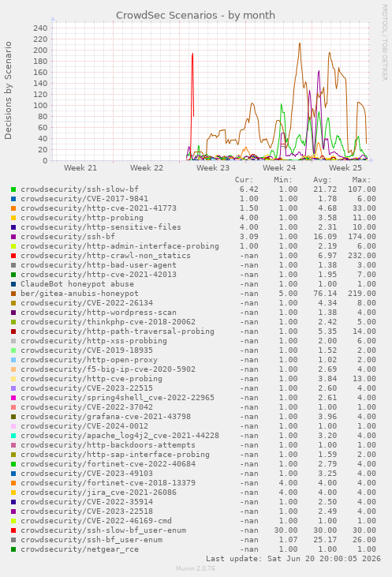Click the 232.00 max value for http-crawl-non_statics
Viewport: 392px width, 577px height.
(x=362, y=256)
